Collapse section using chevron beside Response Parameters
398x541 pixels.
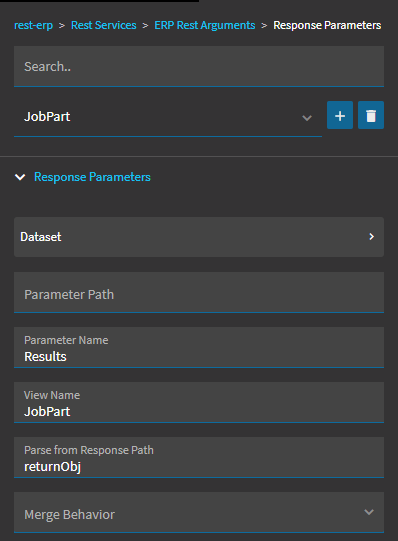point(20,177)
